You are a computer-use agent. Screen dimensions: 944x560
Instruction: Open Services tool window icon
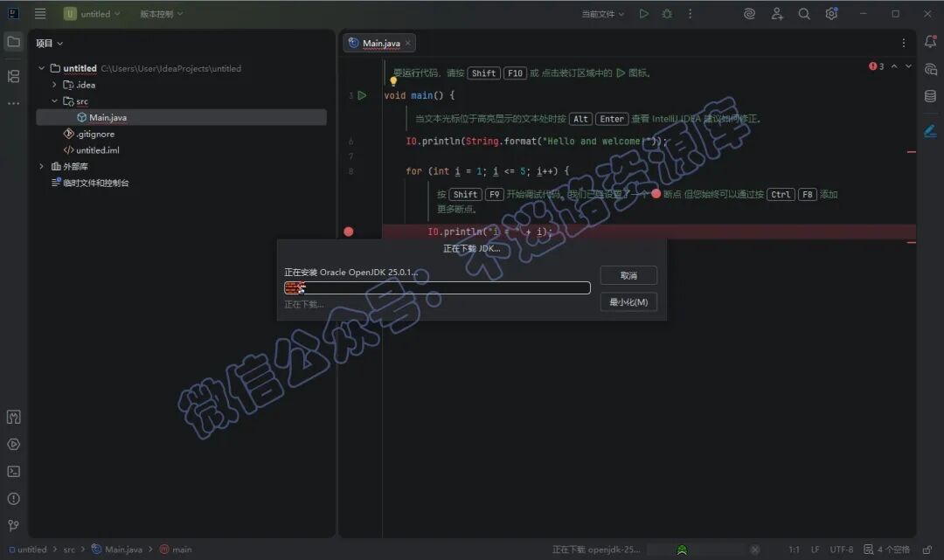pos(13,444)
